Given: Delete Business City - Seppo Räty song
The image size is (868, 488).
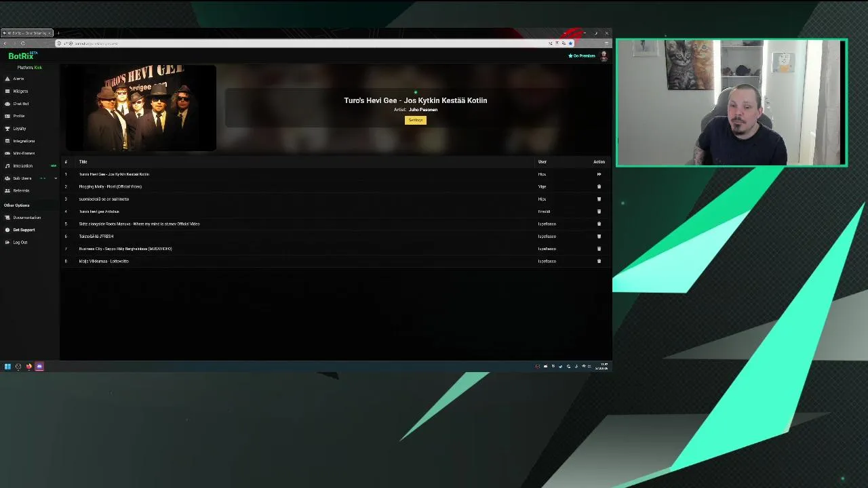Looking at the screenshot, I should [599, 249].
